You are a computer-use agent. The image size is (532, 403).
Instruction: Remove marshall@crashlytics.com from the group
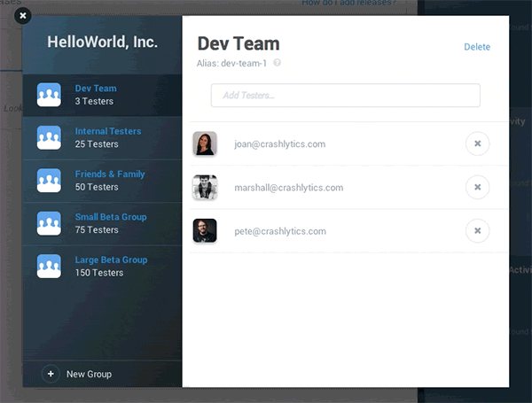[477, 187]
